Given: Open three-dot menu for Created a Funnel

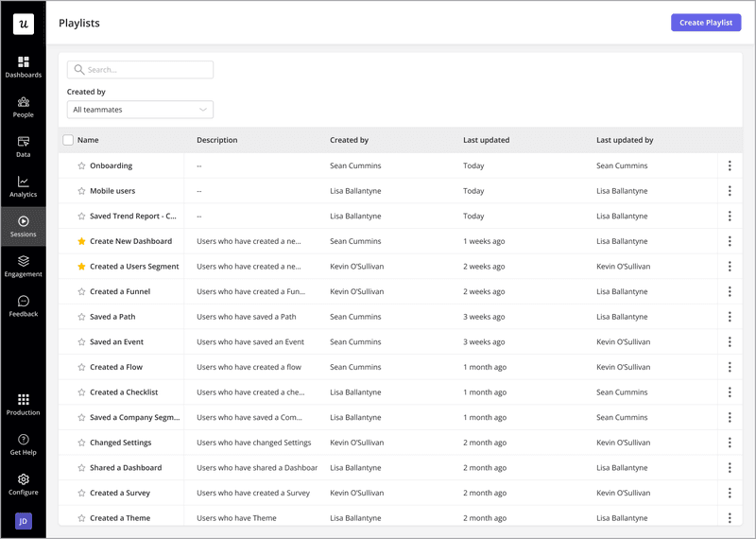Looking at the screenshot, I should click(x=730, y=291).
